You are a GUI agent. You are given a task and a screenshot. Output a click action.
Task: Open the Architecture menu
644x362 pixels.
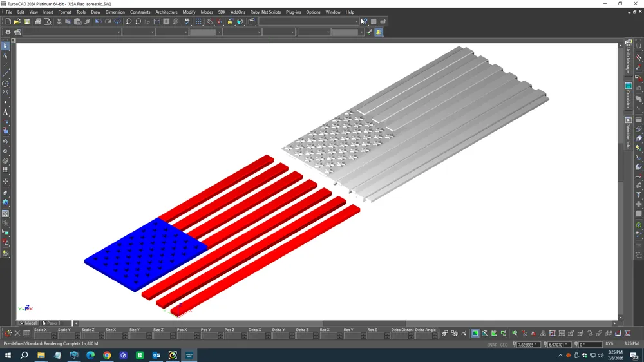click(x=166, y=12)
